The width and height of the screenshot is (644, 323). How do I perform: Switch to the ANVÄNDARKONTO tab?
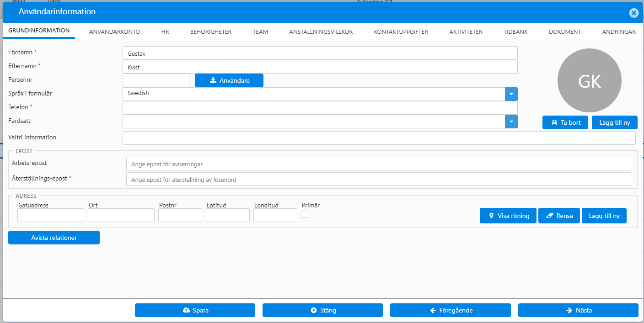coord(114,32)
